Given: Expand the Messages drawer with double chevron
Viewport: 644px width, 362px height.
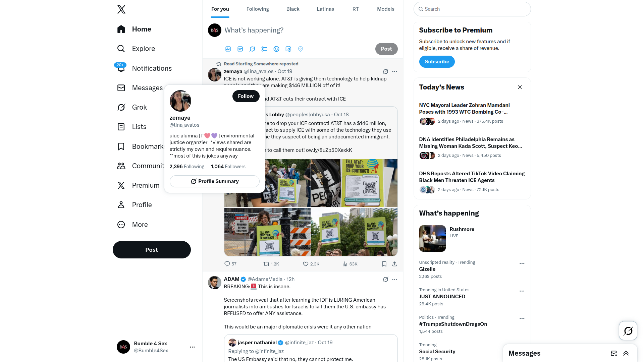Looking at the screenshot, I should [x=626, y=353].
